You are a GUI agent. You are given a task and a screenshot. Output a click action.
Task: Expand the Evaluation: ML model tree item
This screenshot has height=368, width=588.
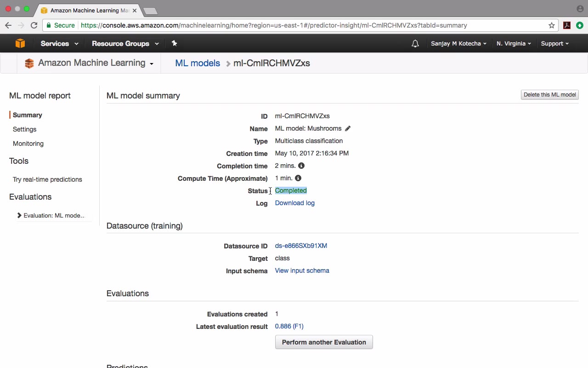19,215
